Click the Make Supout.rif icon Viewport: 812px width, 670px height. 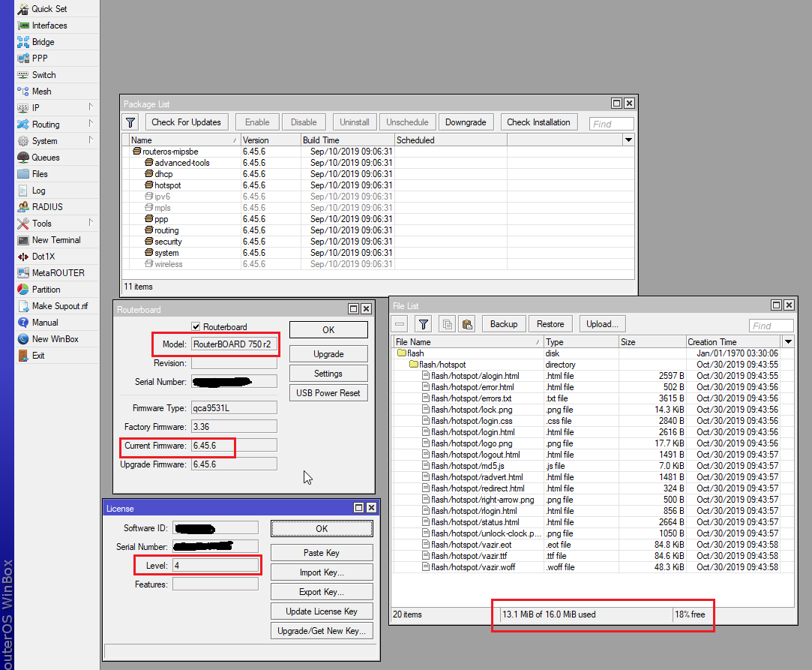[23, 306]
